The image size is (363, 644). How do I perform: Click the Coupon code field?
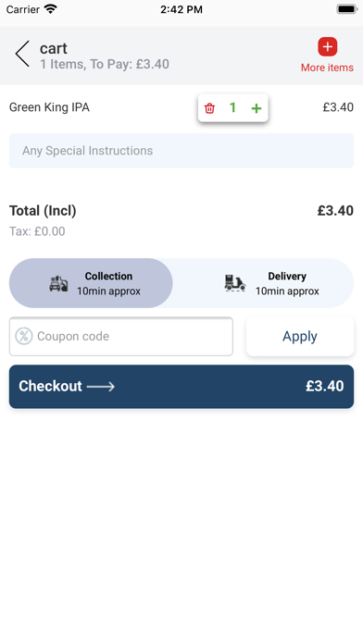[x=121, y=337]
